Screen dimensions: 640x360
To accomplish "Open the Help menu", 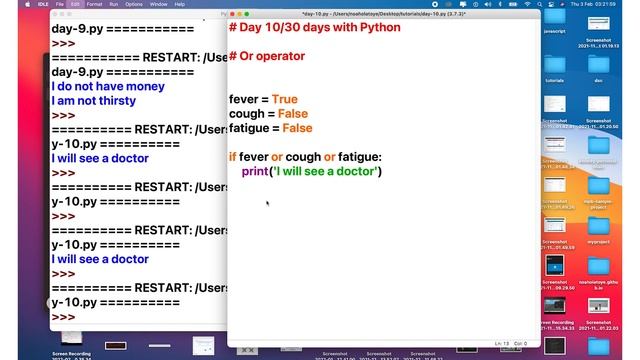I will 180,4.
